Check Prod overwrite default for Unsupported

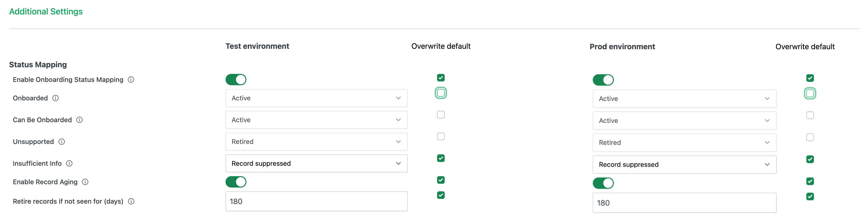[x=810, y=137]
